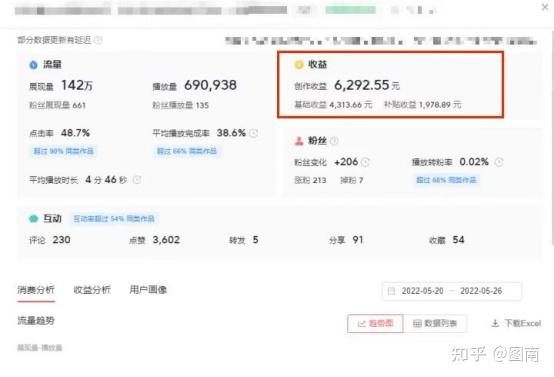
Task: Click the 流量趋势 section heading
Action: (36, 321)
